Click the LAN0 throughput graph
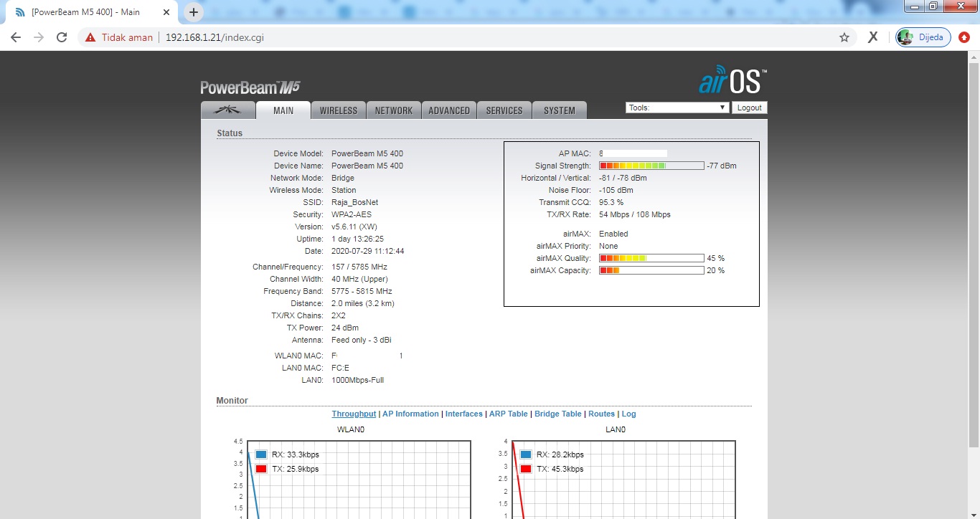 pyautogui.click(x=623, y=480)
